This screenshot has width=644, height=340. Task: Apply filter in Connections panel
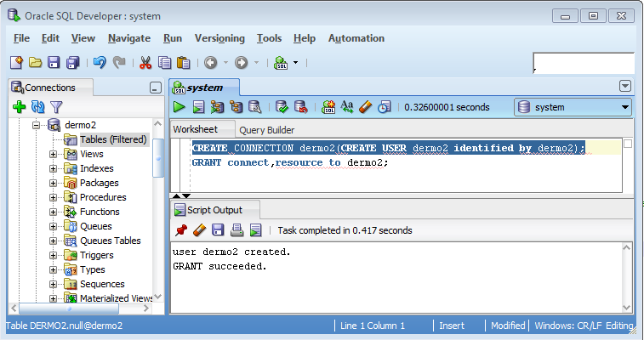pos(56,107)
